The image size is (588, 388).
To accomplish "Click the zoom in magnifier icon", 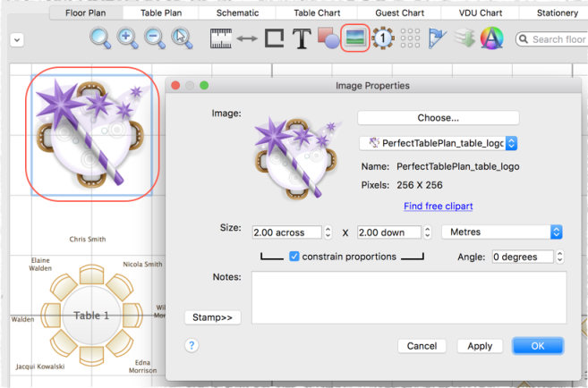I will pyautogui.click(x=127, y=38).
